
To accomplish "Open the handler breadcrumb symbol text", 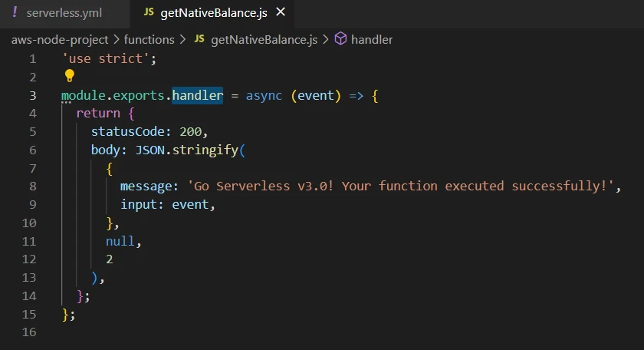I will pos(372,38).
